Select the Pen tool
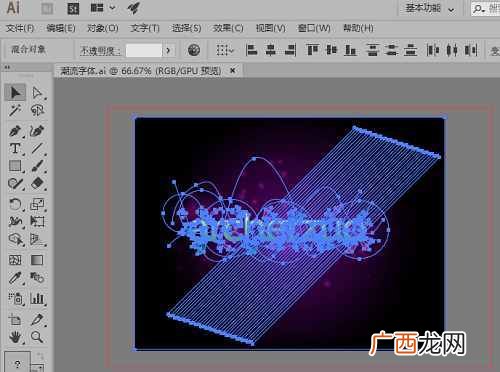This screenshot has height=372, width=500. 15,131
